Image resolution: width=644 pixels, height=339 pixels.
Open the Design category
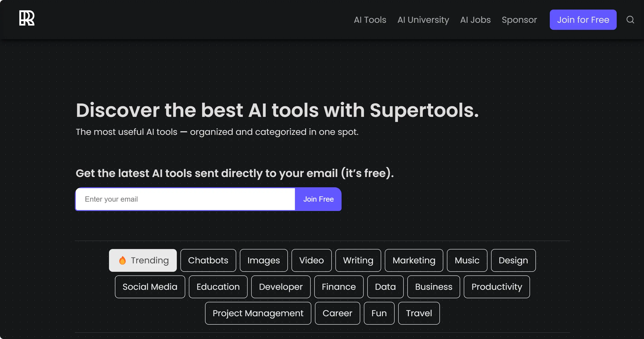(513, 260)
